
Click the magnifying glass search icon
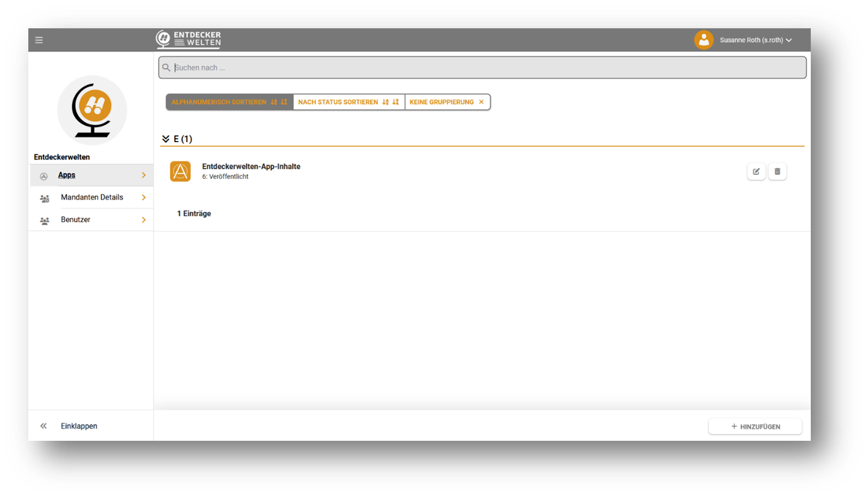point(166,68)
